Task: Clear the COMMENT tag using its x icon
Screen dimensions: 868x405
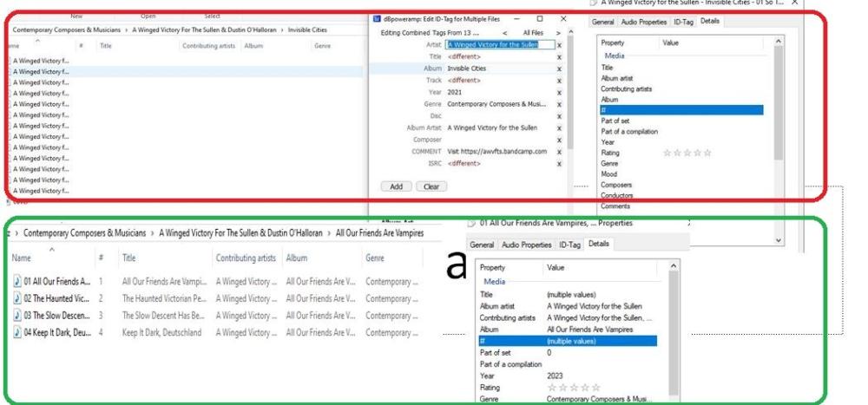Action: coord(559,151)
